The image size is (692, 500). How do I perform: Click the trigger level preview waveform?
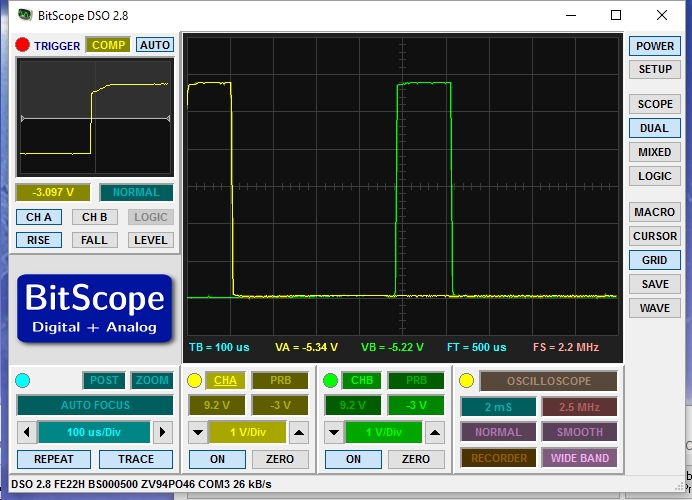point(95,118)
